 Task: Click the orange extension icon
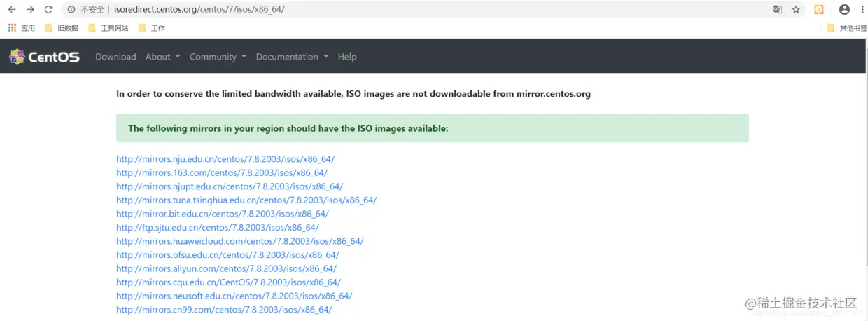coord(820,10)
